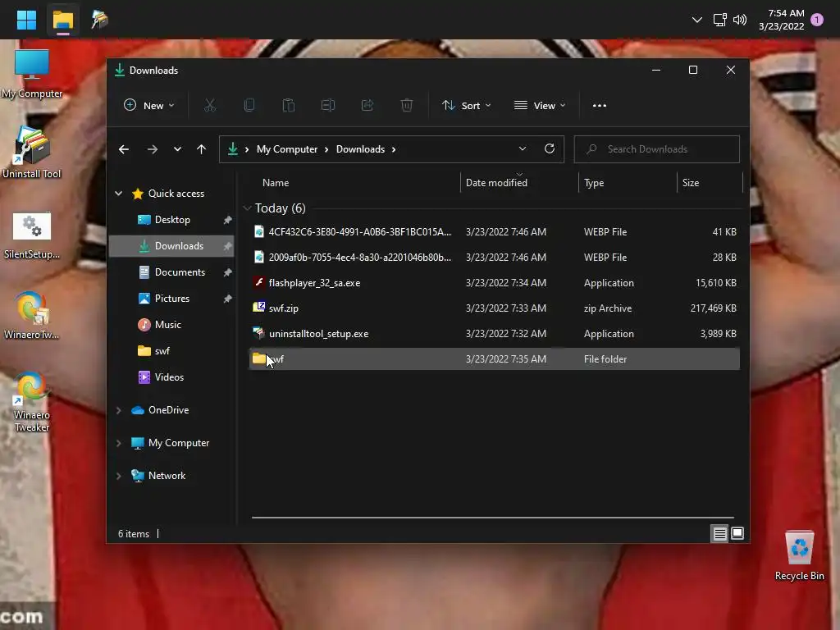Image resolution: width=840 pixels, height=630 pixels.
Task: Select uninstalltool_setup.exe file
Action: 495,334
